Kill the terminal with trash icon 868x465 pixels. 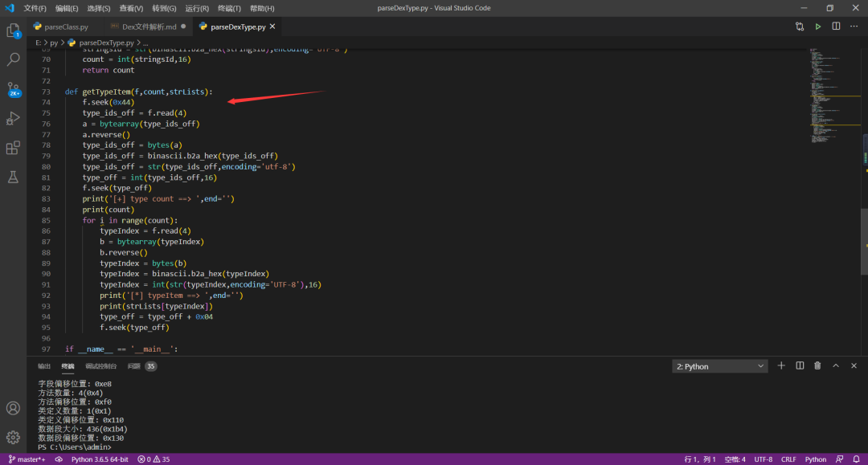(x=817, y=366)
